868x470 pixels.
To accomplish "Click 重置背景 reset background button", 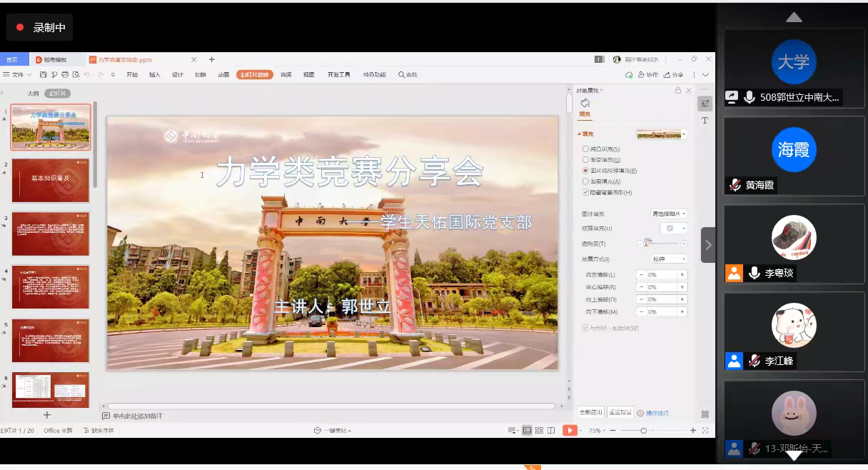I will 620,412.
